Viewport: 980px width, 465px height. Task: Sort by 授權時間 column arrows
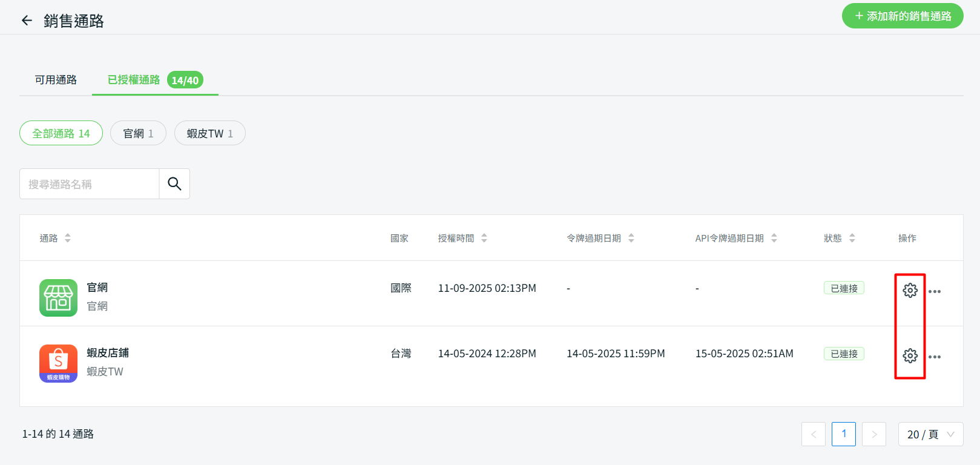484,239
